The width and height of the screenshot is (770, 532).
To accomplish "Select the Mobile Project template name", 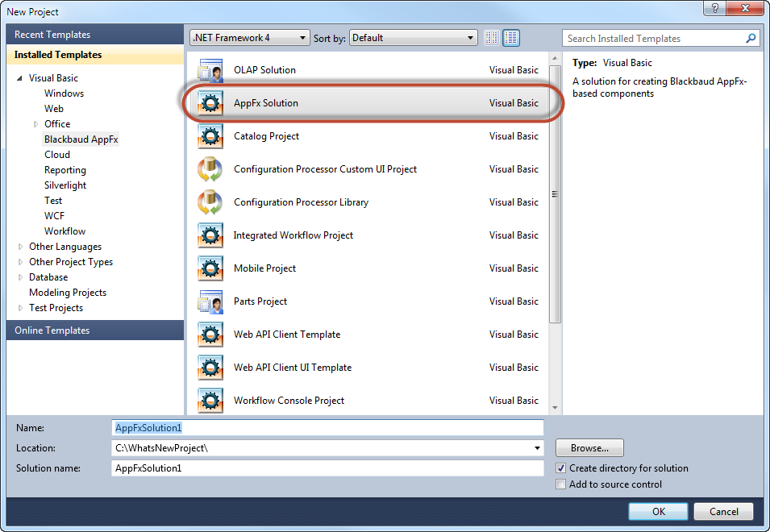I will tap(264, 268).
